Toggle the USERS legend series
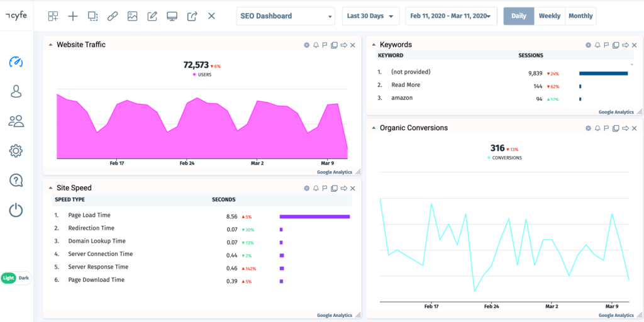The image size is (644, 322). click(202, 75)
